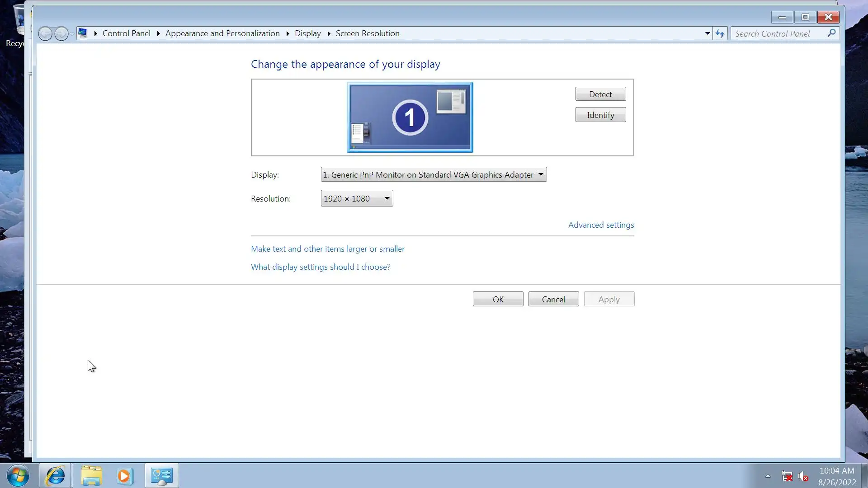
Task: Focus the Search Control Panel field
Action: click(778, 33)
